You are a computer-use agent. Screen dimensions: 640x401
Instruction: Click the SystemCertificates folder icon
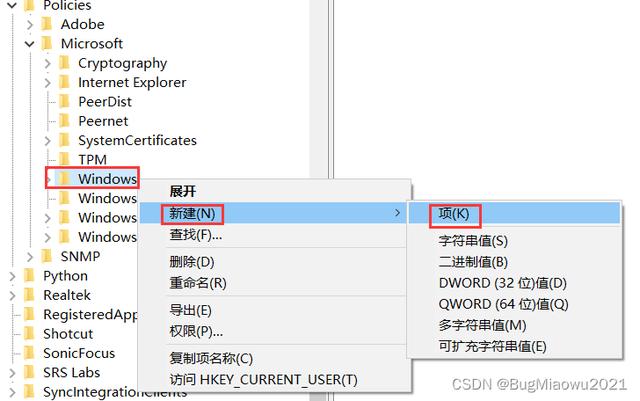[x=64, y=140]
